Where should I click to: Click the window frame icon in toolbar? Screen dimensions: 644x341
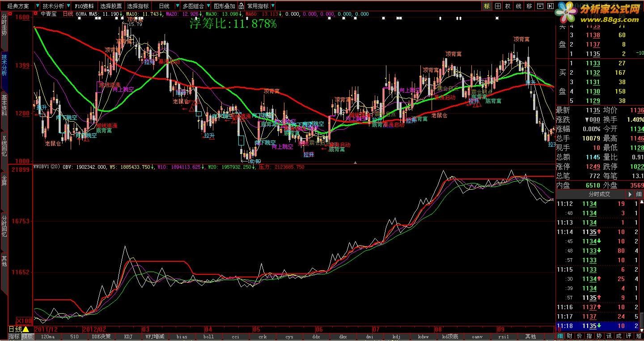(x=540, y=6)
